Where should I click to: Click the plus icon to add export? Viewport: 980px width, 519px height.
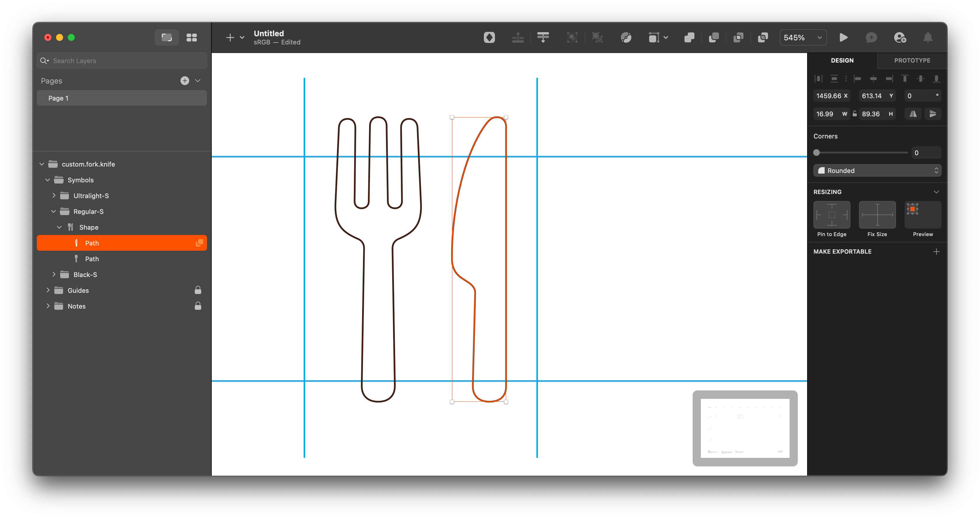tap(935, 251)
